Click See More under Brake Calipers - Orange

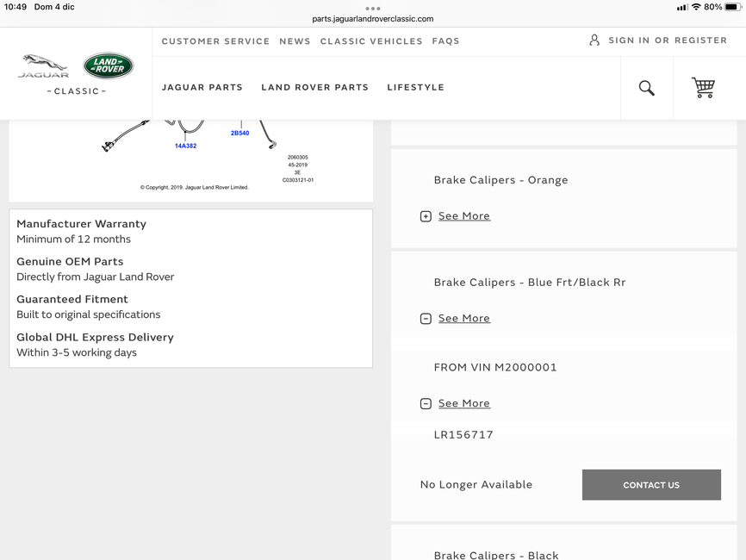coord(463,216)
